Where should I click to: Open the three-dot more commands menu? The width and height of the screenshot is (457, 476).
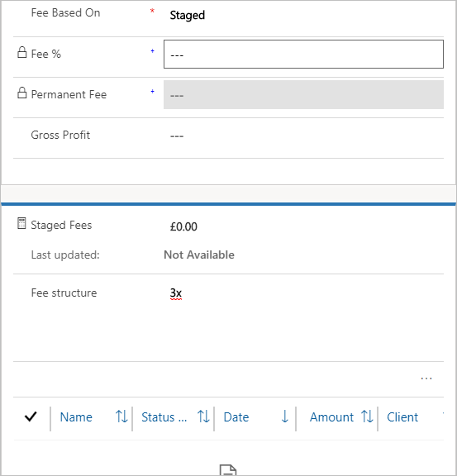point(426,378)
